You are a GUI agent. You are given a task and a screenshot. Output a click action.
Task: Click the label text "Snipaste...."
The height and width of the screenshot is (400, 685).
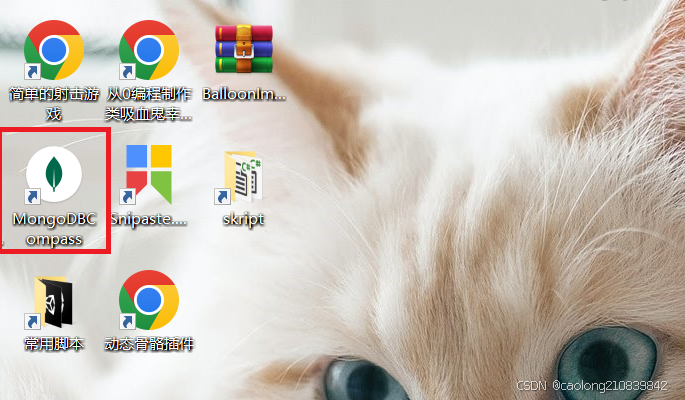pos(149,219)
